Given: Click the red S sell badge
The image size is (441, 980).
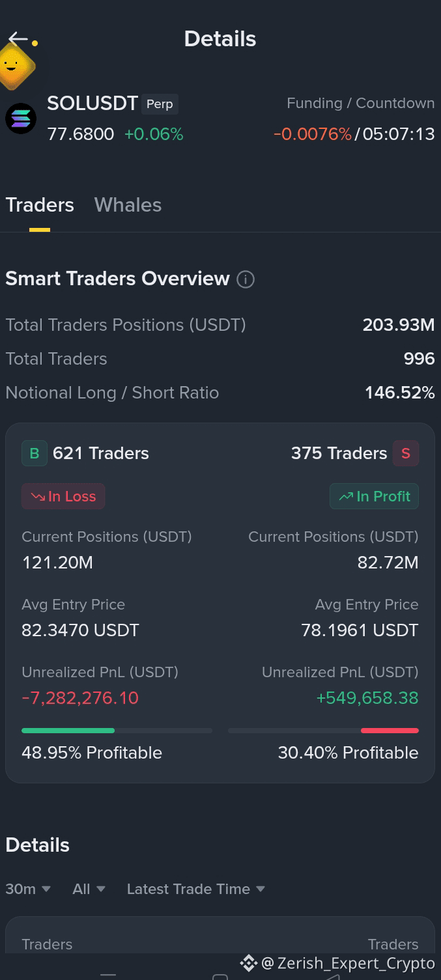Looking at the screenshot, I should tap(406, 453).
